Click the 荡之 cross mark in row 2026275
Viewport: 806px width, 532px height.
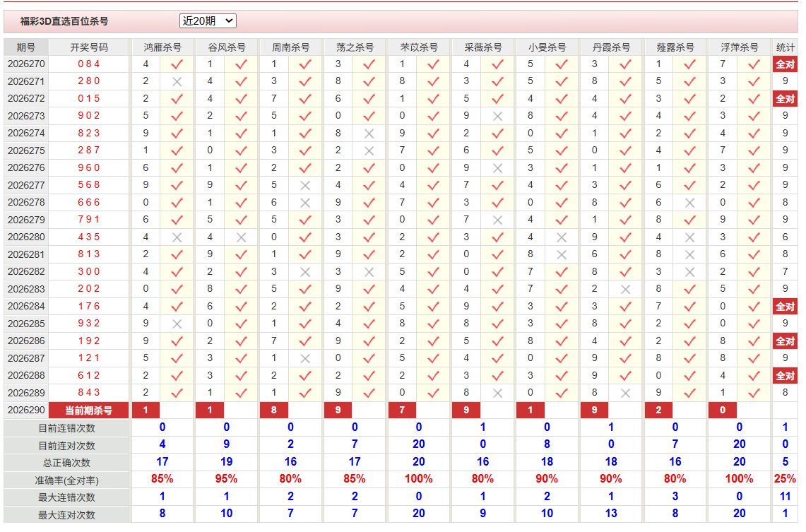[x=369, y=150]
